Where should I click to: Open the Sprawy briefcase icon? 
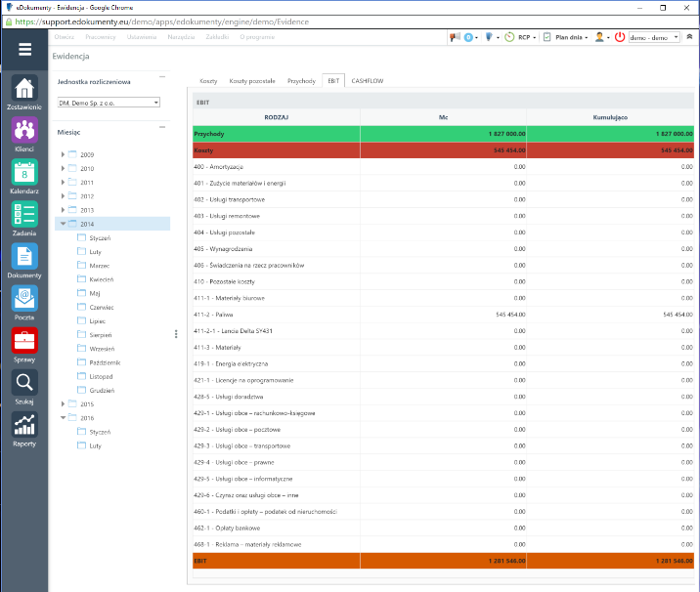[x=24, y=341]
